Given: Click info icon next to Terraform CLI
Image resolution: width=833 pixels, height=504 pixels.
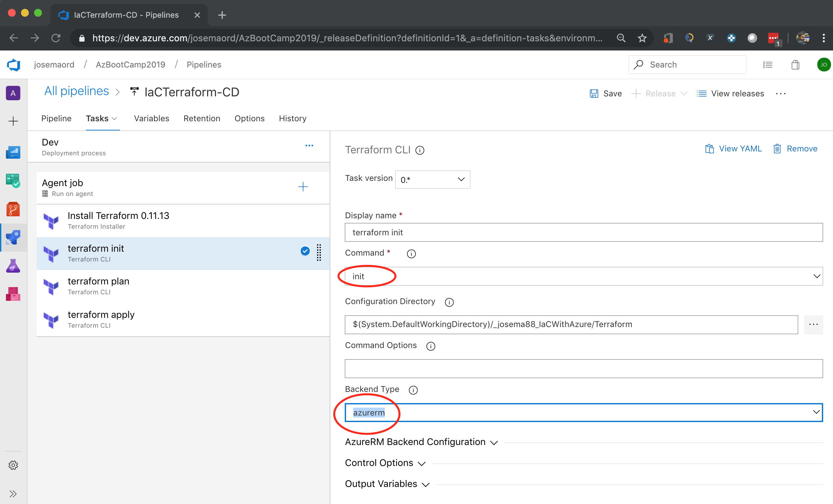Looking at the screenshot, I should 420,150.
